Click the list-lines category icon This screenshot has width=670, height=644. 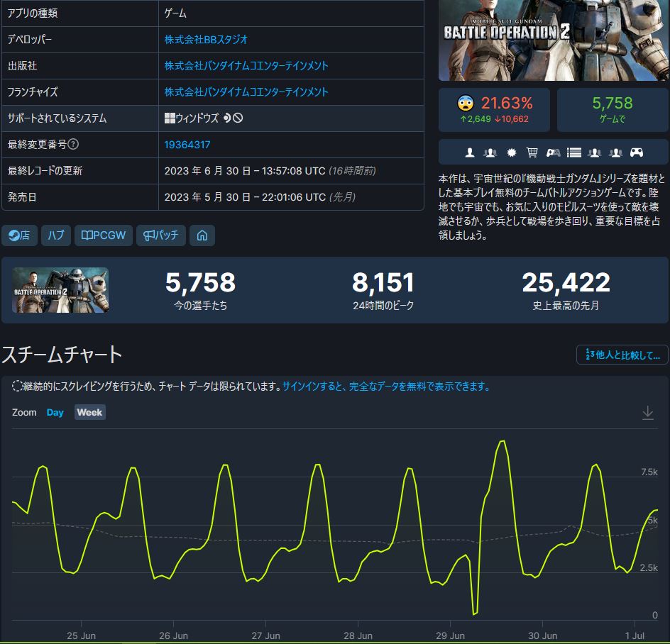point(574,152)
